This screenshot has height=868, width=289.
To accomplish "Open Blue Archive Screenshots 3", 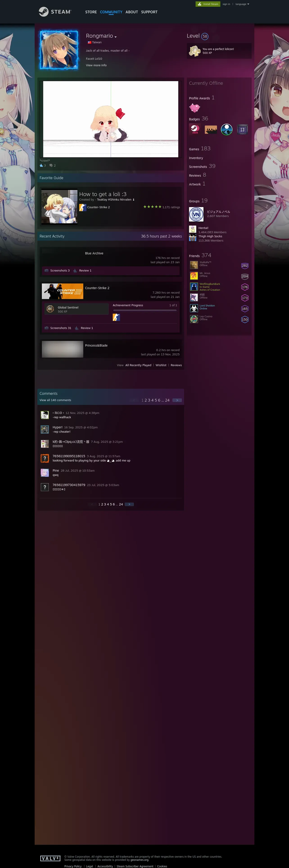I will coord(60,271).
